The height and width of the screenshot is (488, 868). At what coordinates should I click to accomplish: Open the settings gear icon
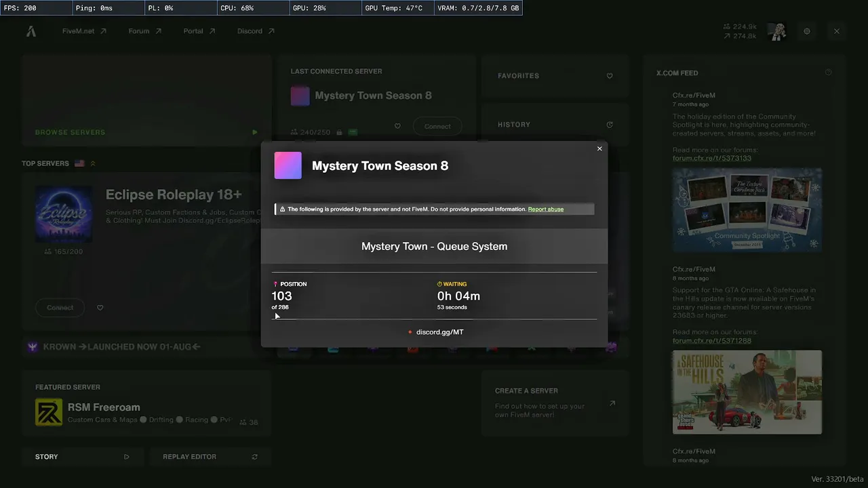(x=807, y=31)
